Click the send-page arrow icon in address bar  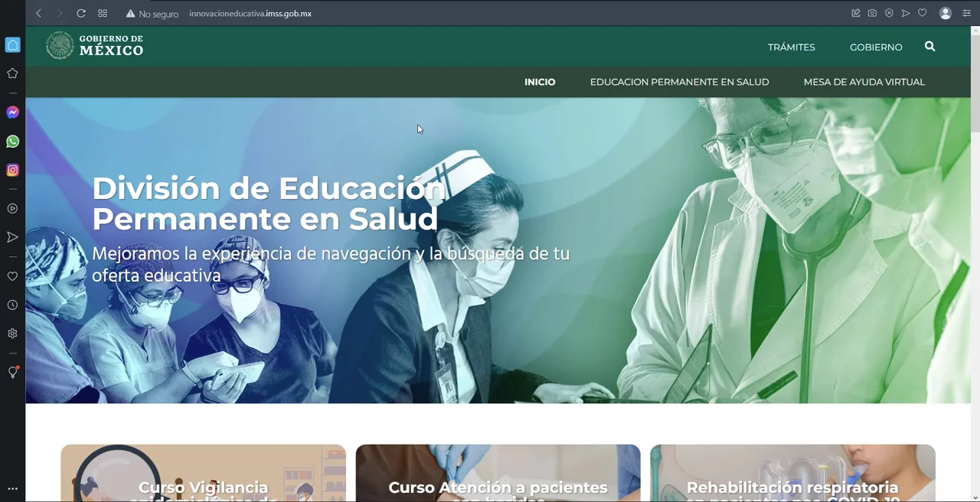(x=906, y=13)
